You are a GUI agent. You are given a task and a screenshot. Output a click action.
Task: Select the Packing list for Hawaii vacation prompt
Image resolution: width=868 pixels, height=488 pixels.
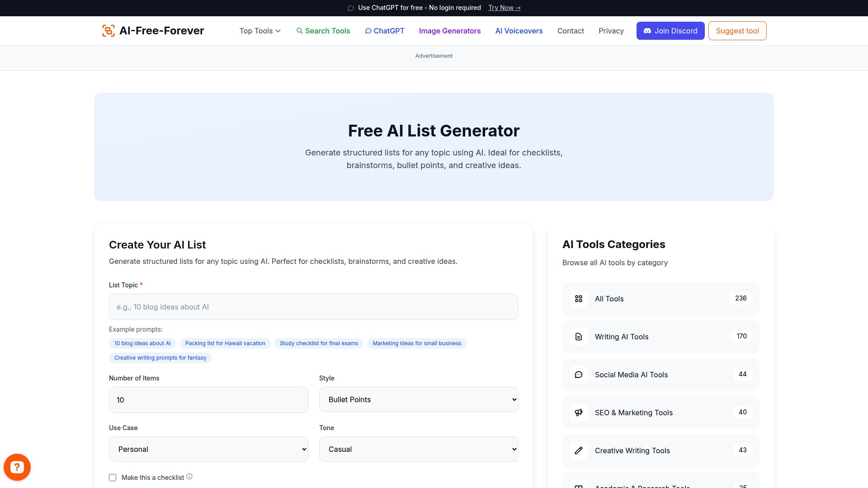(x=225, y=343)
